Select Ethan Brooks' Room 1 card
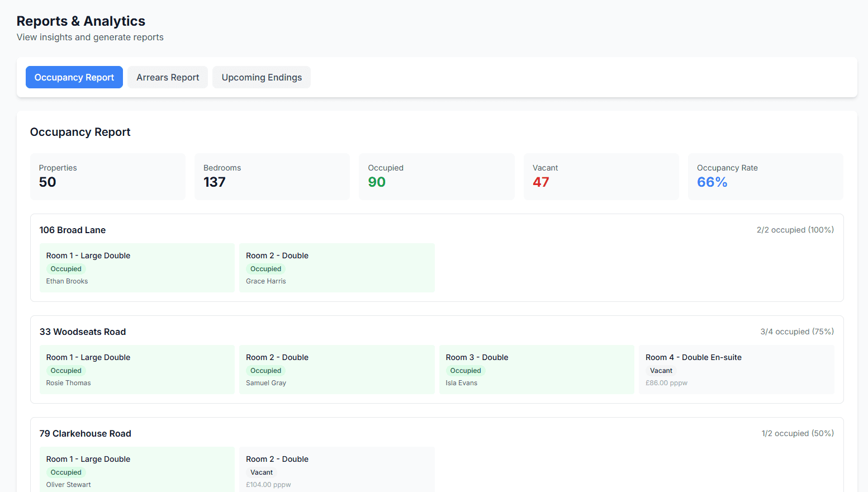The height and width of the screenshot is (492, 868). (137, 268)
